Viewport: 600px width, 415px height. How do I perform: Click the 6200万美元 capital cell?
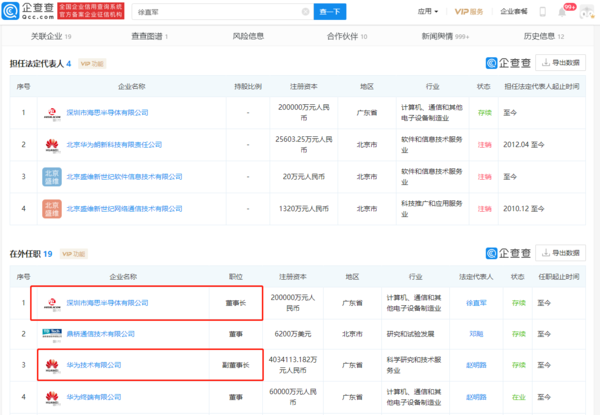(x=293, y=334)
